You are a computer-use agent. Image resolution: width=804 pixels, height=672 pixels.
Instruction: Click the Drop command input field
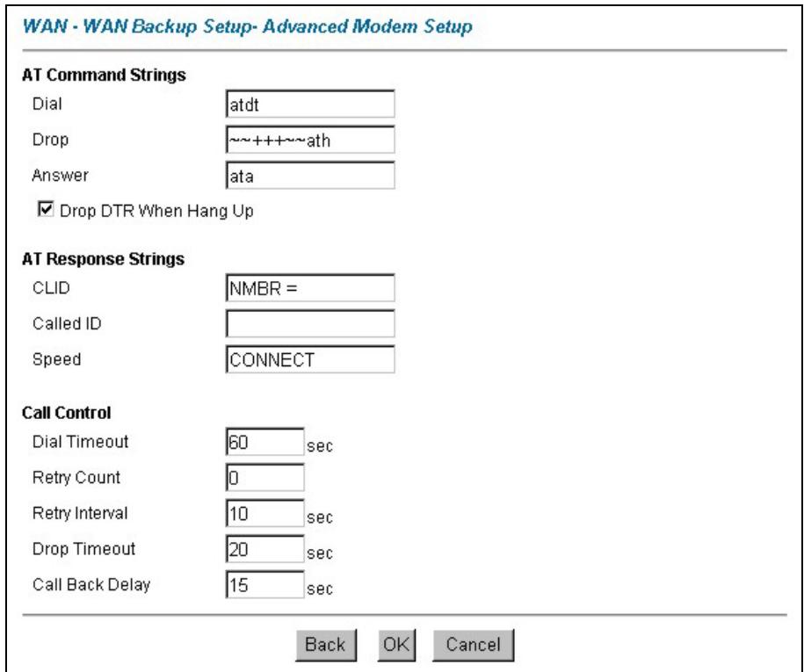click(310, 140)
